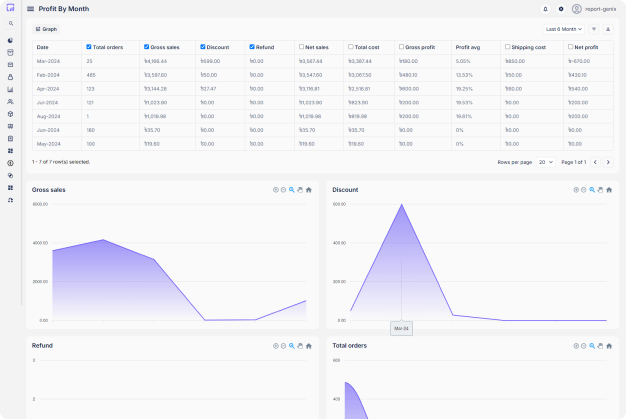
Task: Zoom out on Discount chart
Action: click(x=584, y=190)
